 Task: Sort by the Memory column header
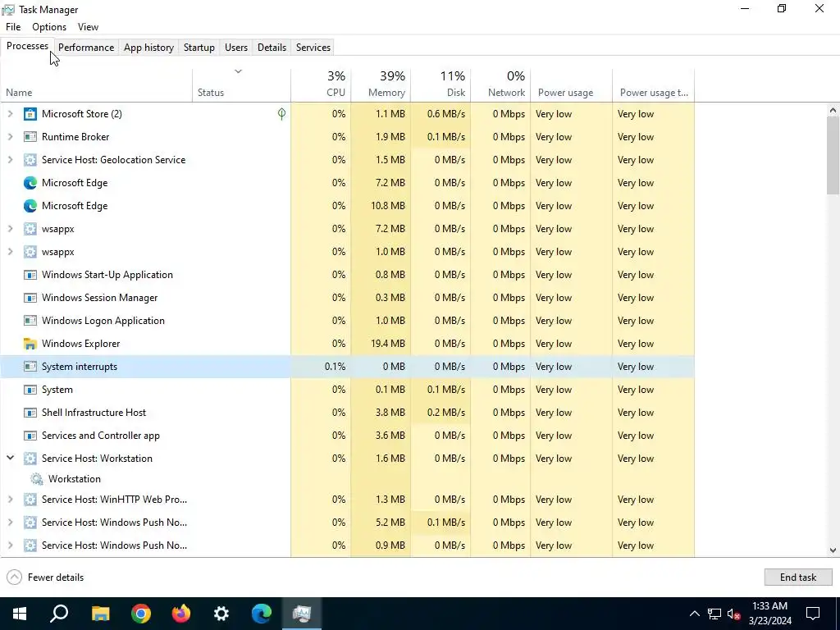coord(381,85)
